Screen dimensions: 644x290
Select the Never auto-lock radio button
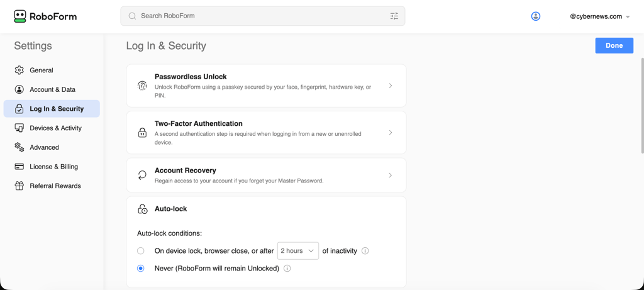141,269
